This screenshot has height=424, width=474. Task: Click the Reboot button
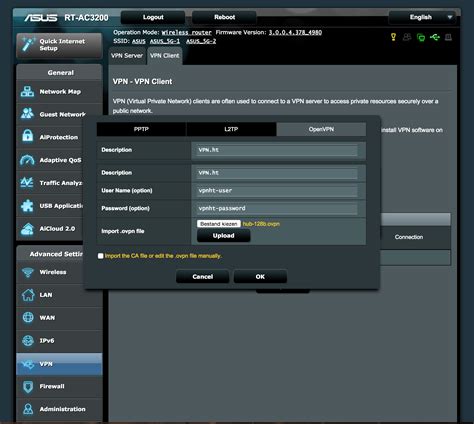(x=224, y=17)
